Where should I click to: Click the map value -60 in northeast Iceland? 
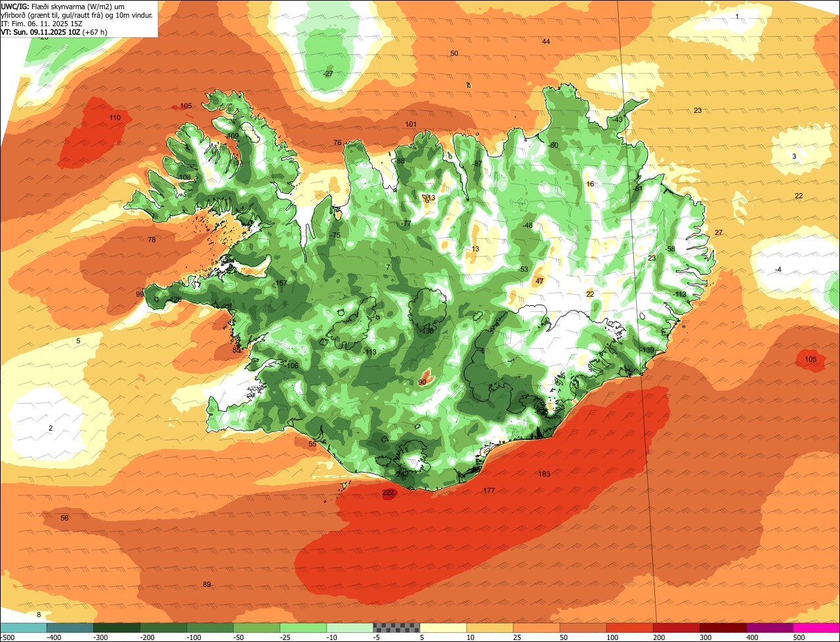(x=553, y=145)
